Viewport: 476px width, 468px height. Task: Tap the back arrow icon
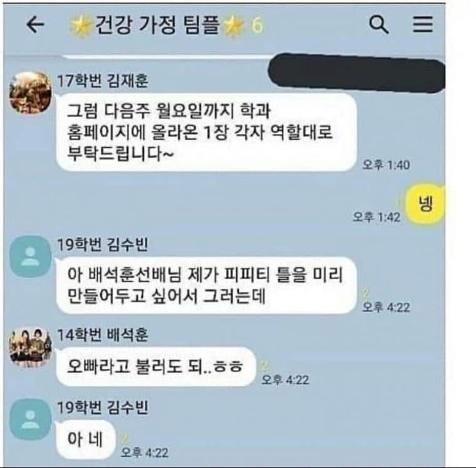click(x=36, y=25)
